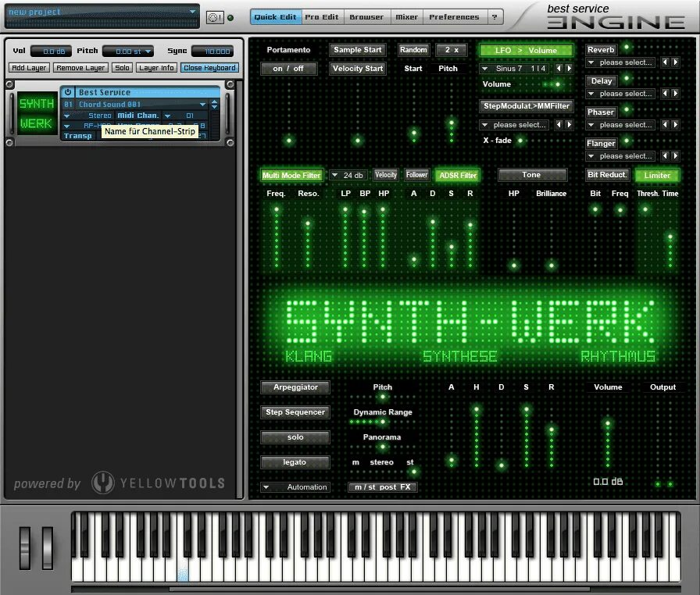This screenshot has height=595, width=700.
Task: Open the Sinus 7 LFO waveform dropdown
Action: click(x=514, y=68)
